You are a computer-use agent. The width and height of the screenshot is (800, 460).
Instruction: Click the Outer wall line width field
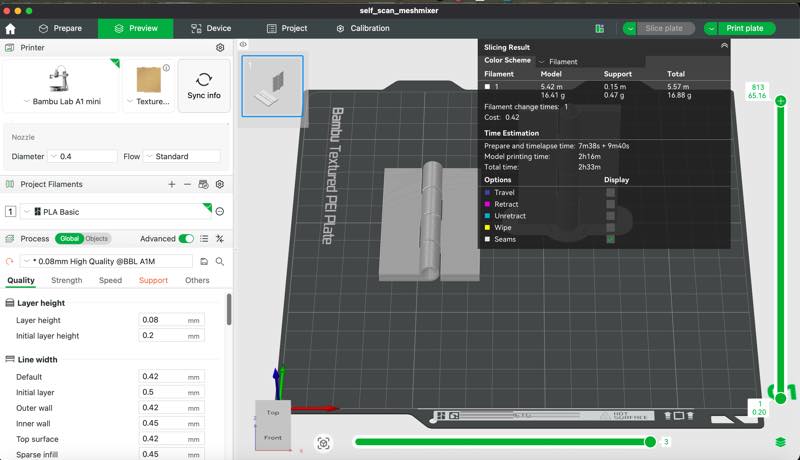pos(171,407)
